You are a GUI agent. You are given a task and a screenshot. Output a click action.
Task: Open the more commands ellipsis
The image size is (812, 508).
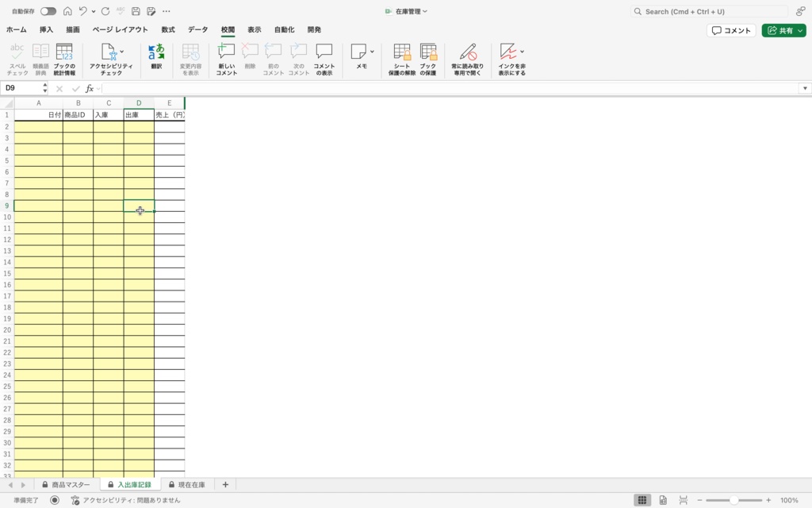click(167, 11)
